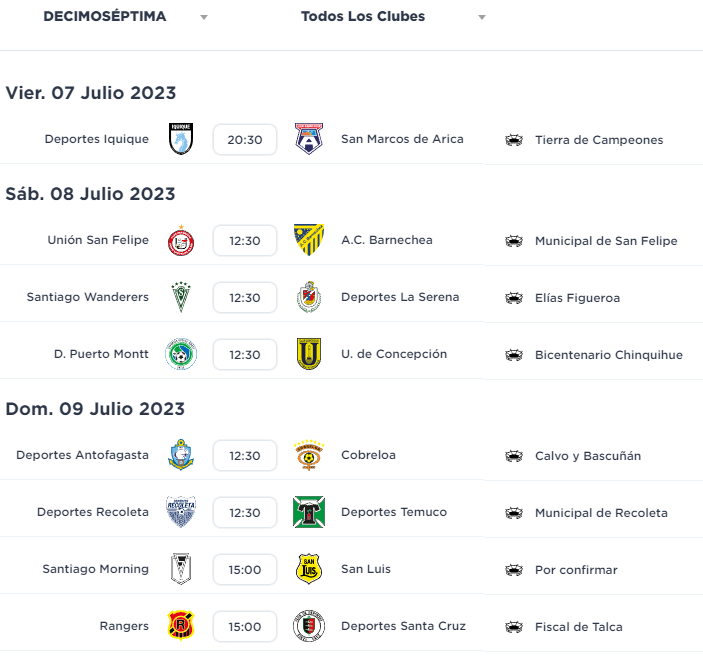Image resolution: width=703 pixels, height=668 pixels.
Task: Open the DECIMOSÉPTIMA round dropdown
Action: pyautogui.click(x=126, y=17)
